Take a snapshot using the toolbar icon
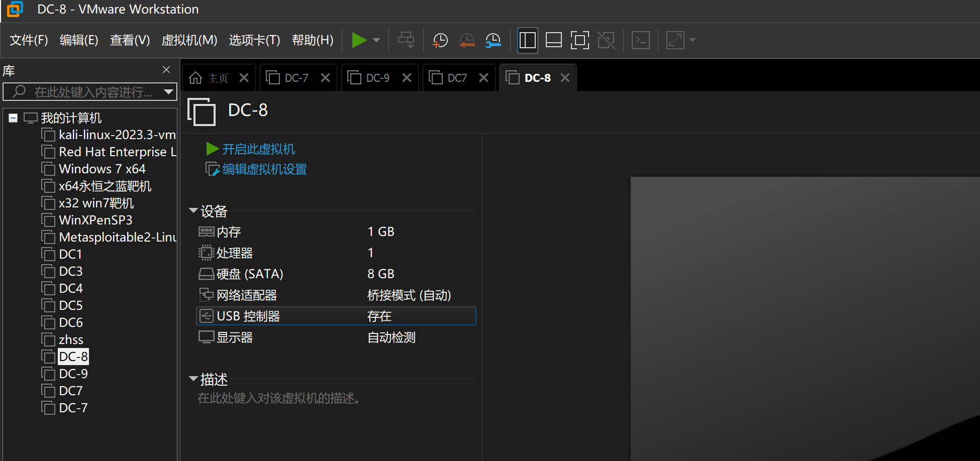 (440, 40)
